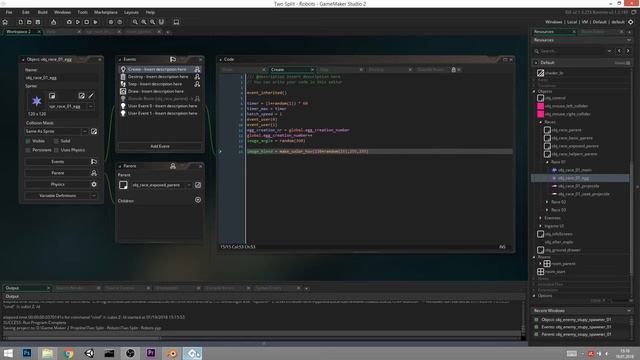Click the Create Executable toolbar icon
The image size is (640, 360).
coord(53,22)
